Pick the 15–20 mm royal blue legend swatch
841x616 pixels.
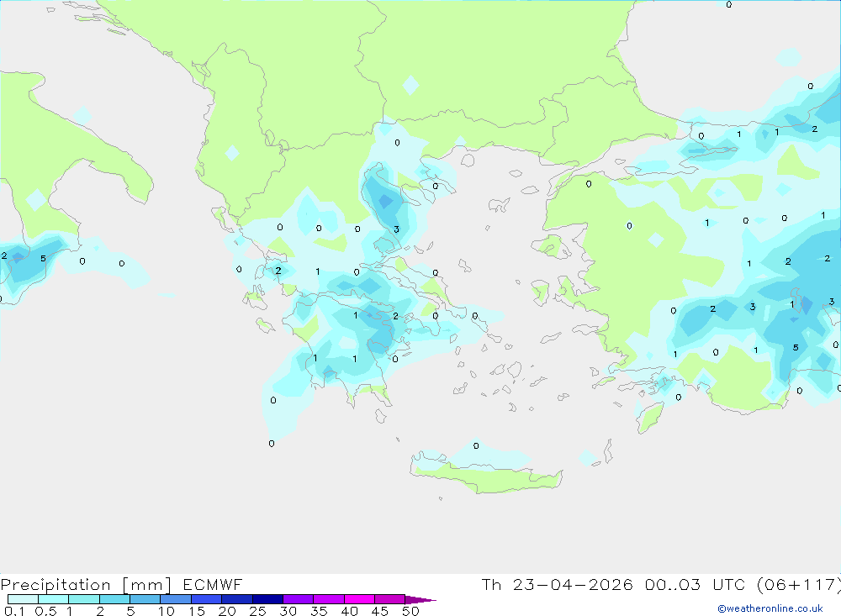click(x=207, y=599)
